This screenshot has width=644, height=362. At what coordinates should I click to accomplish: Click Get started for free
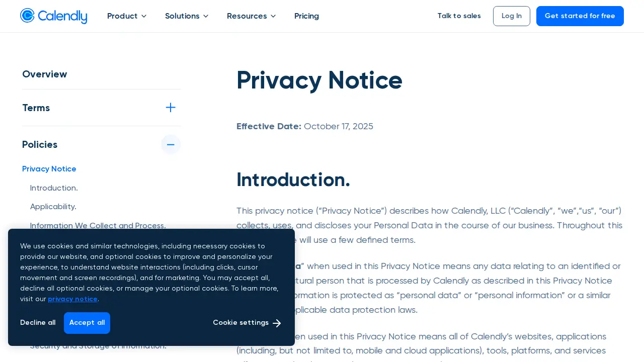tap(580, 16)
